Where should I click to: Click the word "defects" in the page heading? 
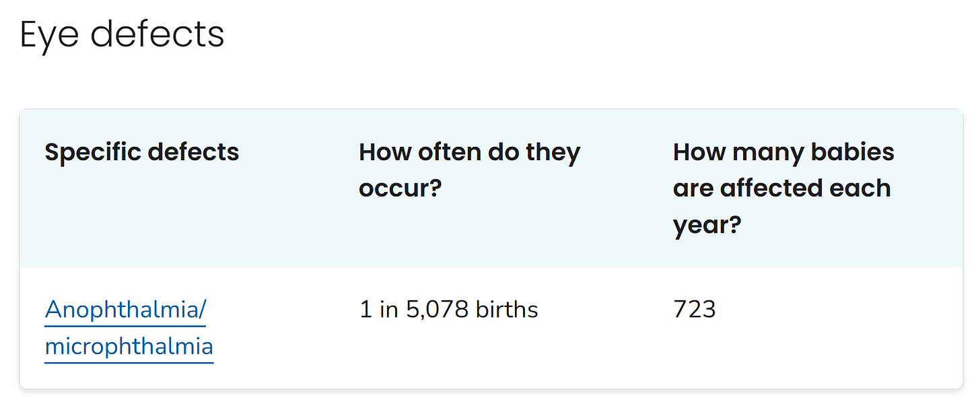click(x=157, y=34)
